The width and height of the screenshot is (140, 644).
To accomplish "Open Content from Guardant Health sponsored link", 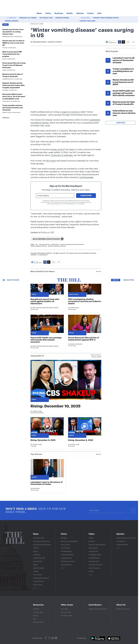I will pyautogui.click(x=106, y=18).
